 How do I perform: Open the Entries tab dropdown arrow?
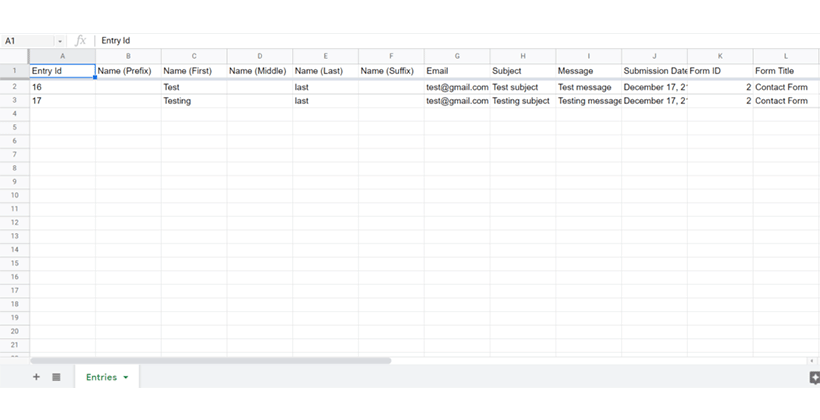pos(126,377)
